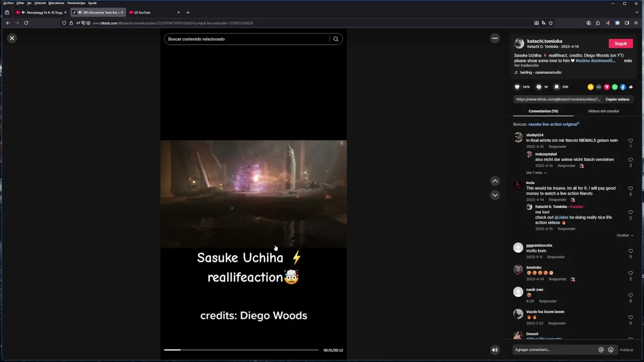Open the Ayuda menu
This screenshot has height=362, width=644.
(x=92, y=3)
